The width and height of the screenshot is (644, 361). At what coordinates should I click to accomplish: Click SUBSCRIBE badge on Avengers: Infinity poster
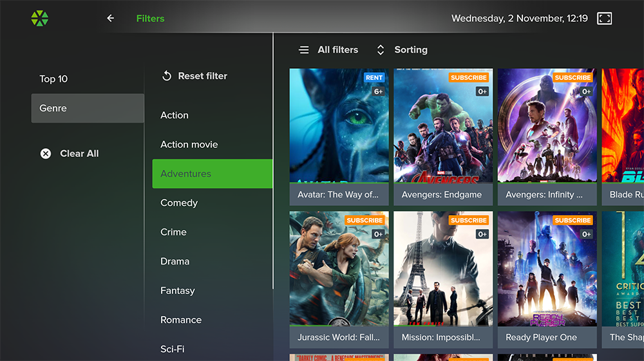tap(573, 77)
